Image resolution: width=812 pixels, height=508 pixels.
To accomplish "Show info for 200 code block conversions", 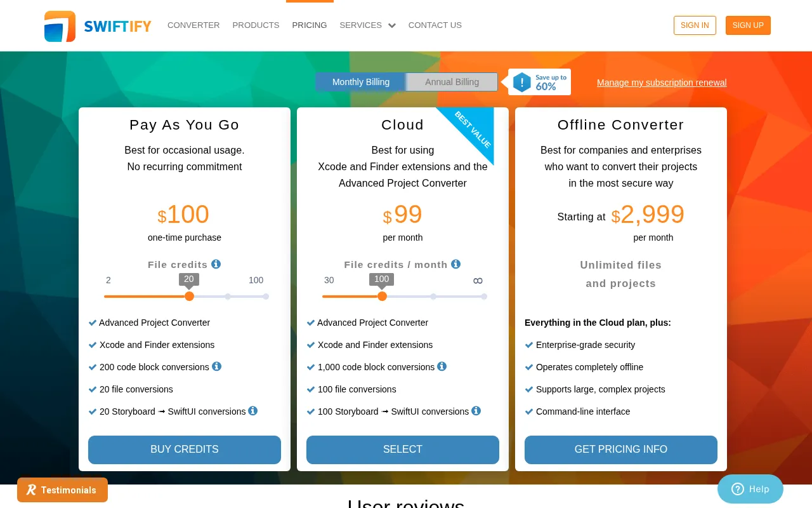I will tap(216, 366).
